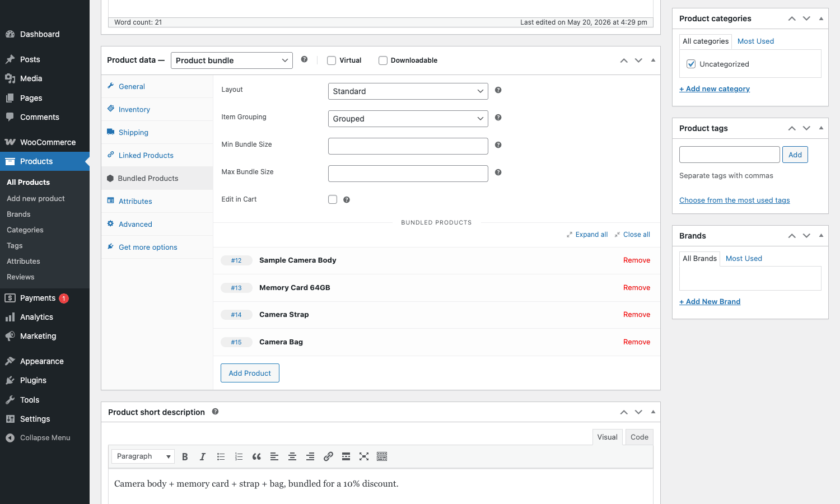The height and width of the screenshot is (504, 840).
Task: Click Add new category link
Action: click(x=715, y=89)
